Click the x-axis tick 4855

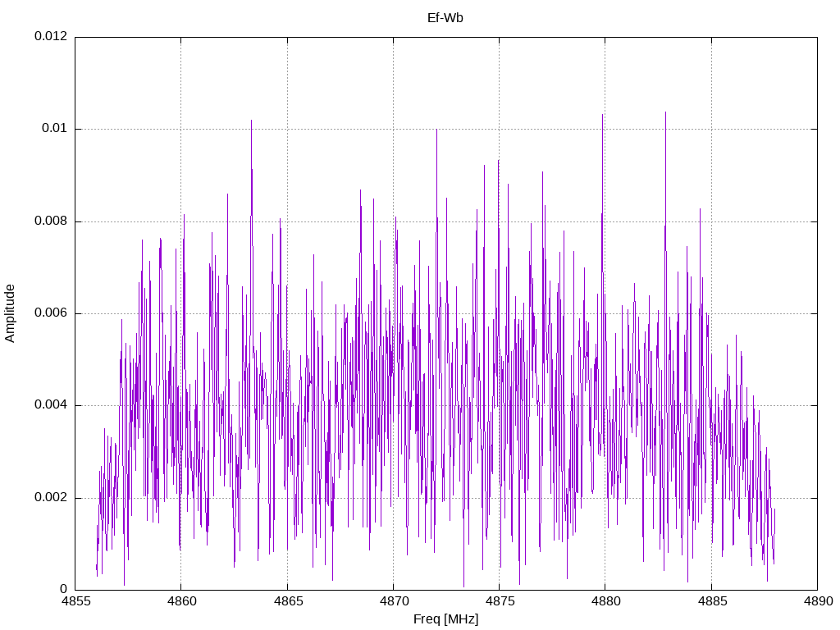click(75, 601)
